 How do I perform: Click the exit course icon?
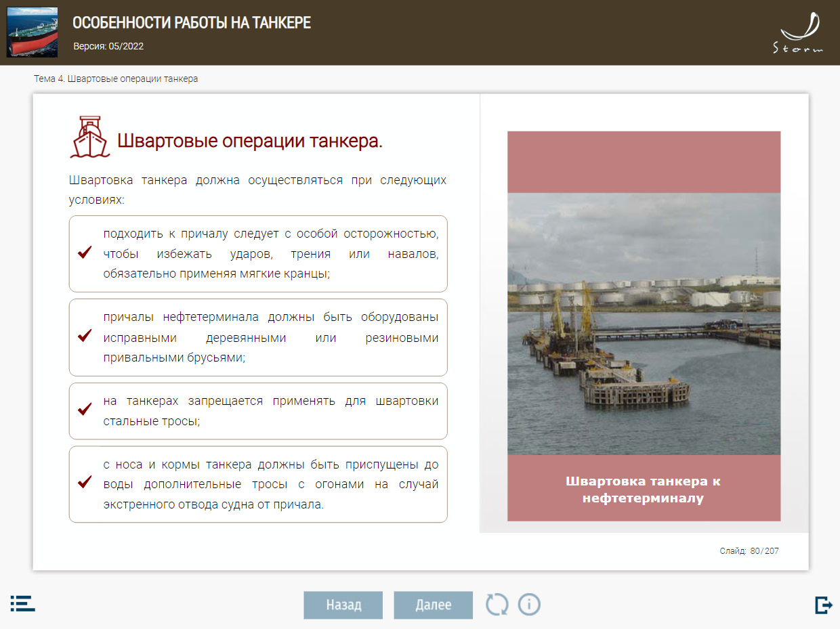[823, 605]
